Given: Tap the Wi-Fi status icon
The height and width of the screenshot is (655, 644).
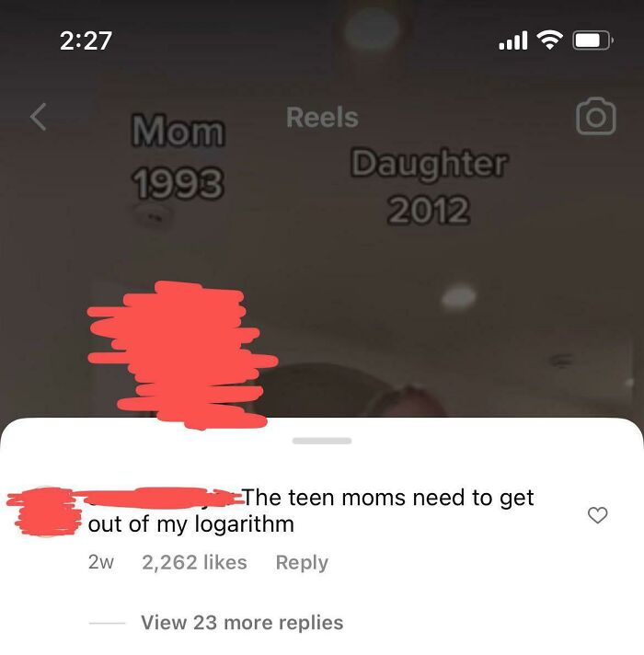Looking at the screenshot, I should [550, 40].
